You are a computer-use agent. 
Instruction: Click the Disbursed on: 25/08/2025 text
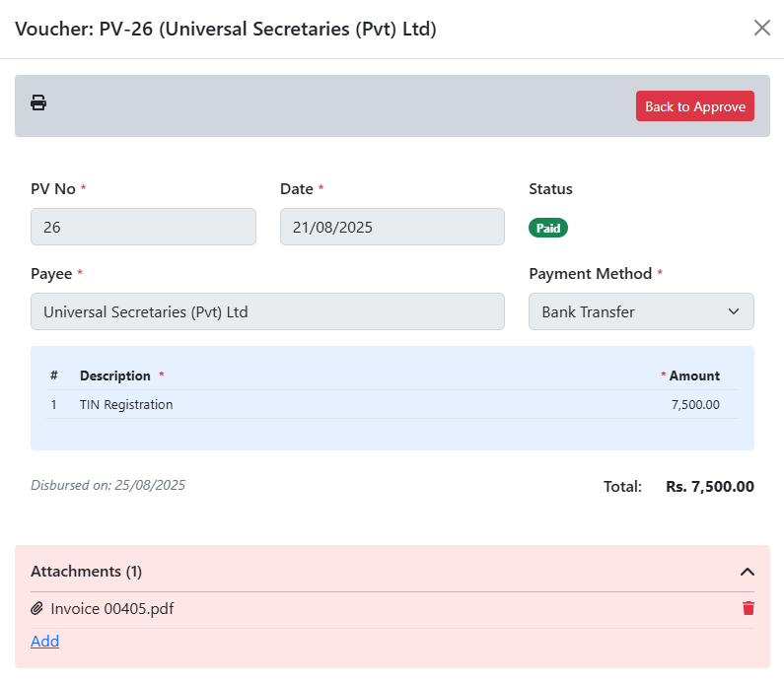coord(108,485)
